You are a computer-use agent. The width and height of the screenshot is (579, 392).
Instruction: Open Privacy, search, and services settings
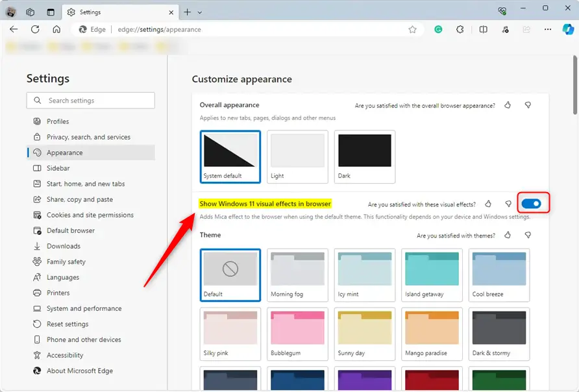(x=91, y=137)
